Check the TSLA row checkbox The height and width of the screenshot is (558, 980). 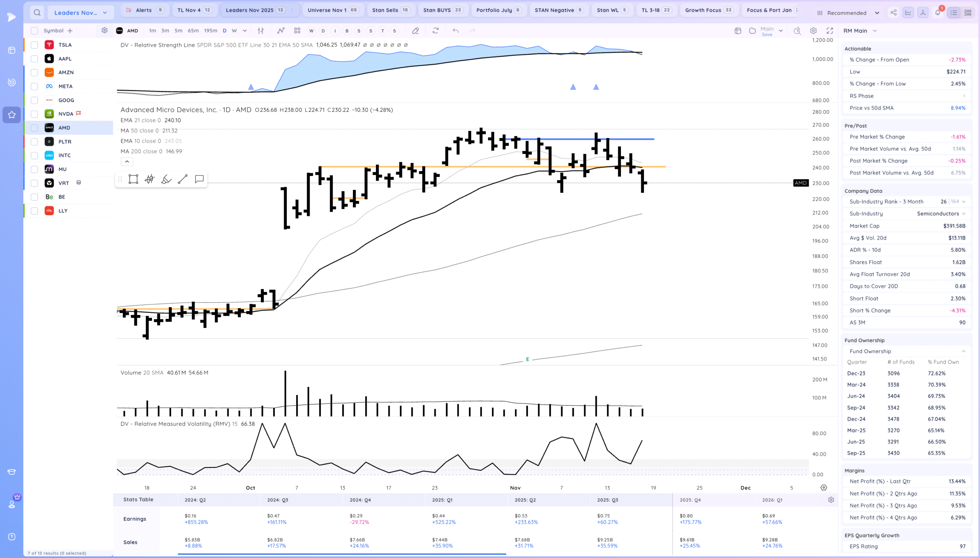34,45
